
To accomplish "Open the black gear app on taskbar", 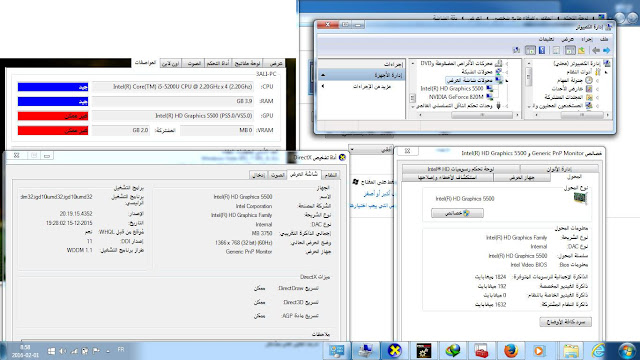I will [424, 351].
